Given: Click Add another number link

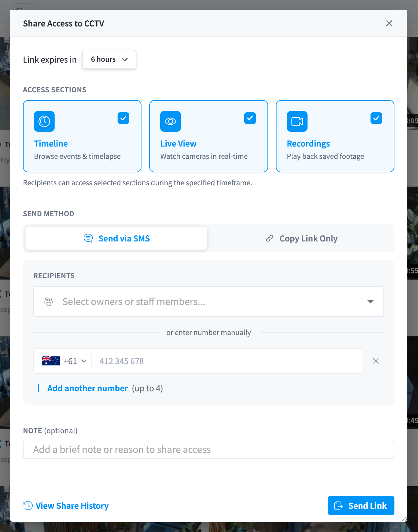Looking at the screenshot, I should coord(88,388).
